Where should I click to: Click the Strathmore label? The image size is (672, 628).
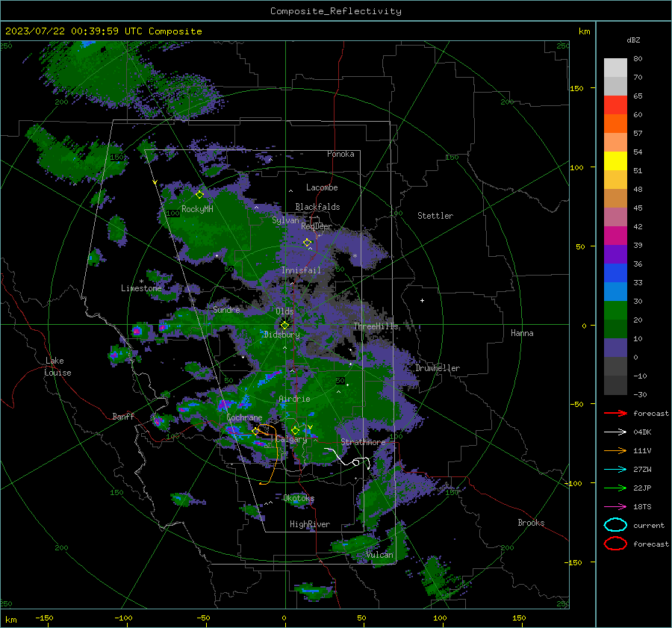(x=363, y=441)
